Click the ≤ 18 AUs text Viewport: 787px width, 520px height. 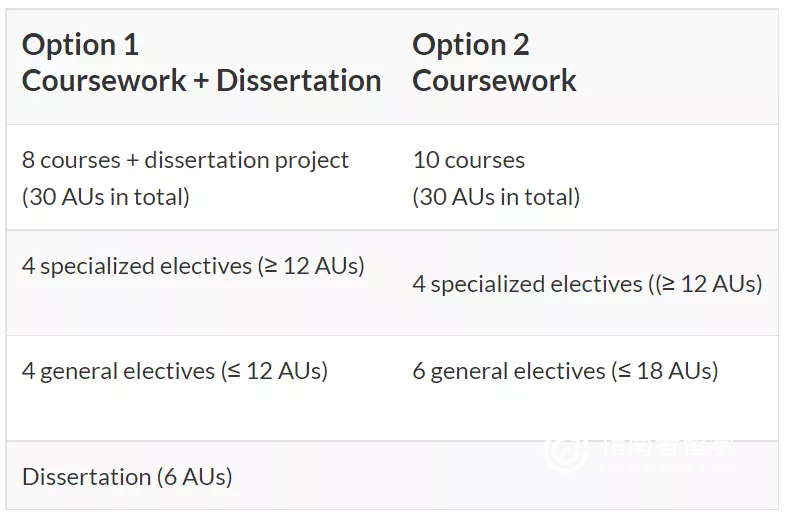[665, 372]
